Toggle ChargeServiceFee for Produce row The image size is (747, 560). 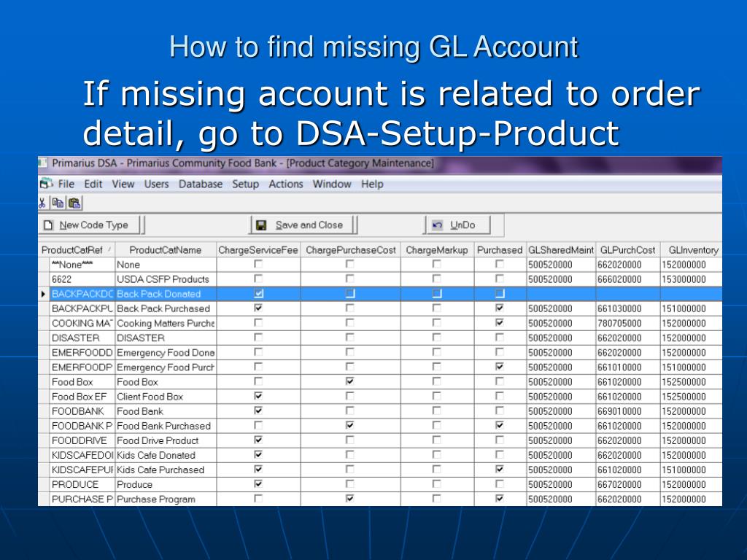tap(258, 484)
